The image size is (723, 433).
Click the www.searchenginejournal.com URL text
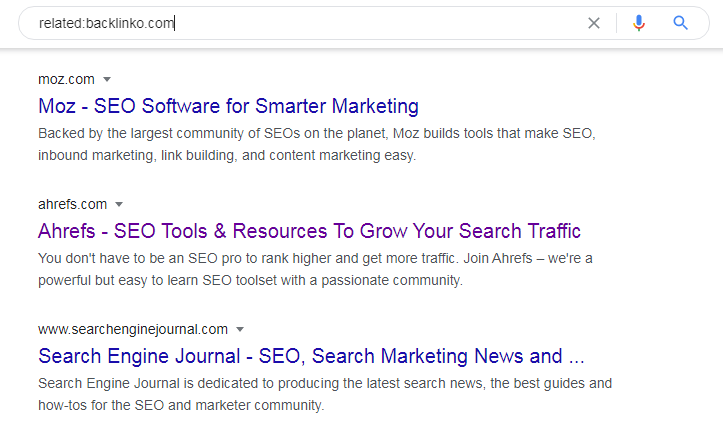click(x=133, y=329)
